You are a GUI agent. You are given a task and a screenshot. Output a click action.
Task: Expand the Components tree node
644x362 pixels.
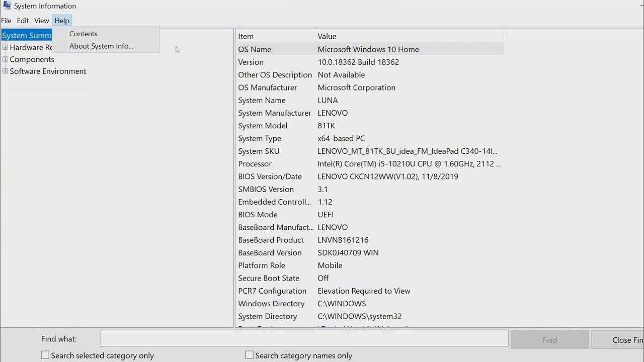click(x=5, y=59)
